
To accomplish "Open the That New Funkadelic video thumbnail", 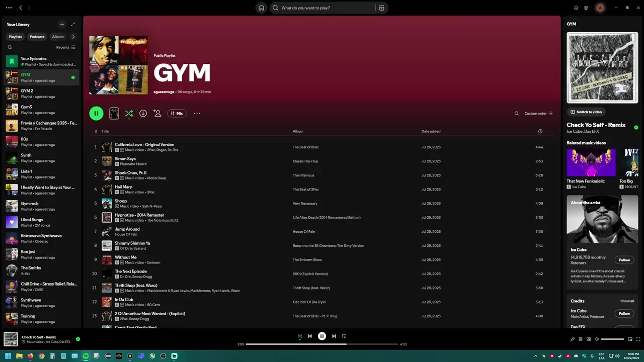I will (x=591, y=162).
